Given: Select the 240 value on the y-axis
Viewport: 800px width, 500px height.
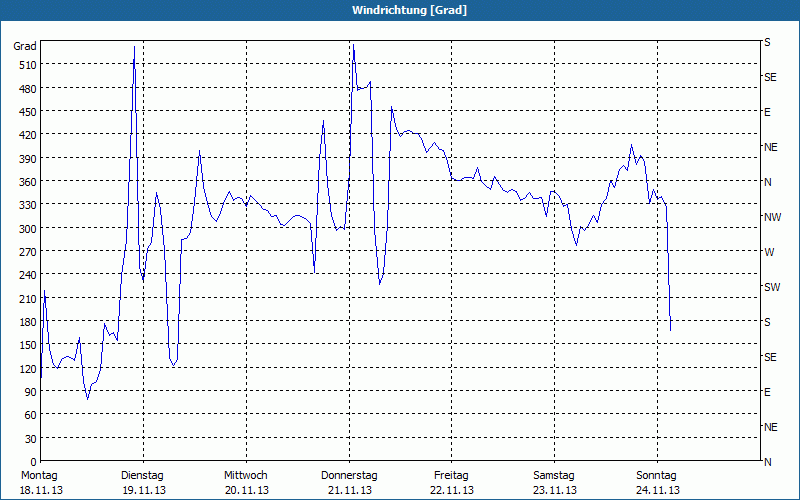Looking at the screenshot, I should [x=28, y=276].
